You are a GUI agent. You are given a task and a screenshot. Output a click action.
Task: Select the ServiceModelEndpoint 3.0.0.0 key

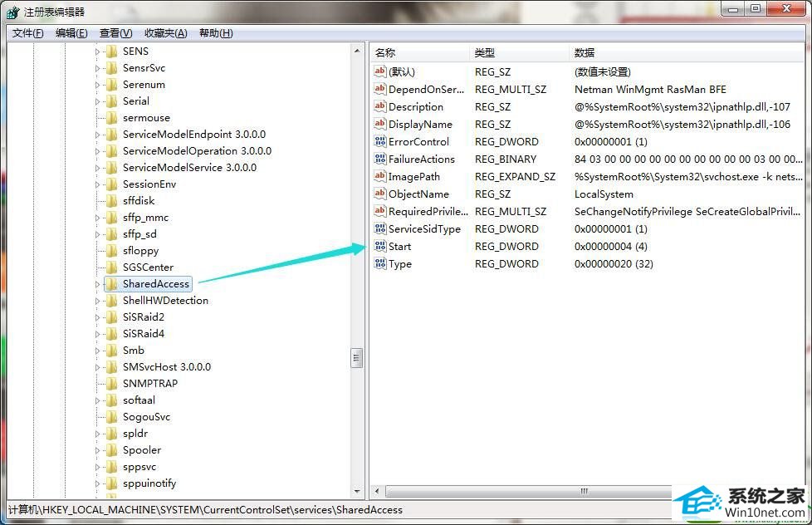tap(194, 135)
